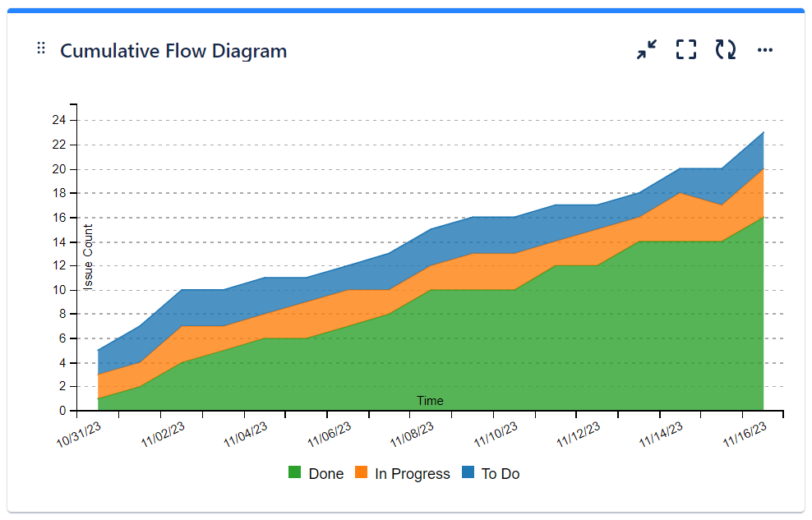Open chart actions from the three-dot menu
This screenshot has width=812, height=520.
[765, 49]
